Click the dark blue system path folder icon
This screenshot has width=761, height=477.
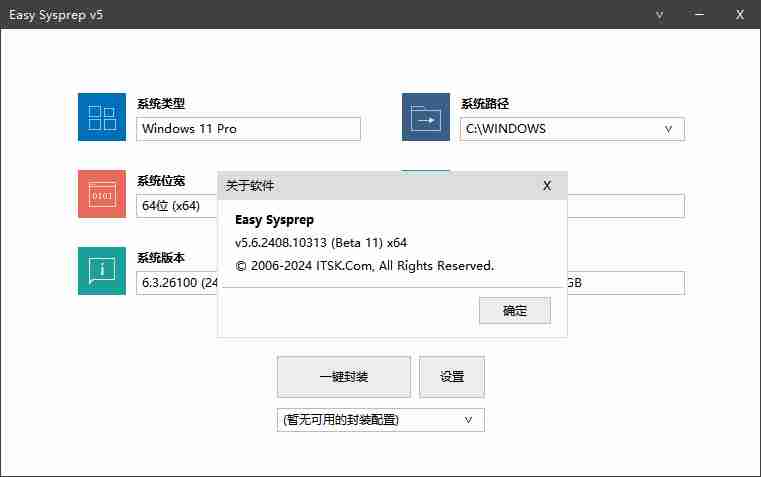[x=426, y=117]
